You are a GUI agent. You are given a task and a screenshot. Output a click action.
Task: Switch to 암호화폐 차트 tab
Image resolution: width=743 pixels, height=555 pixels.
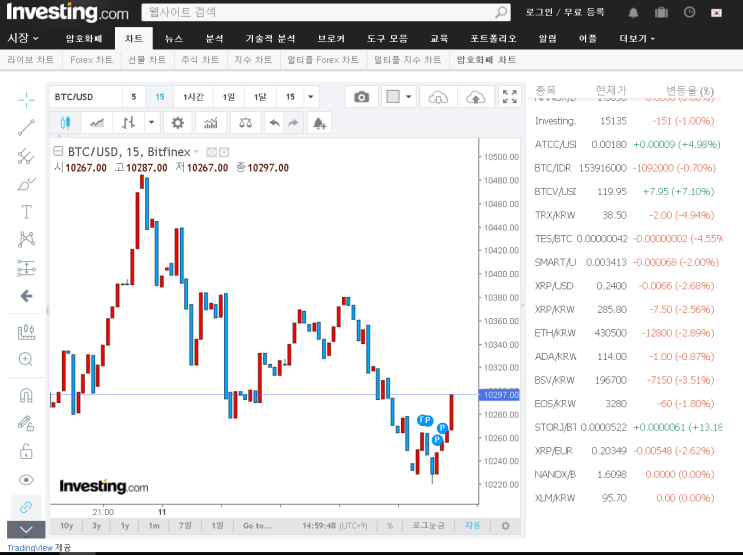486,60
